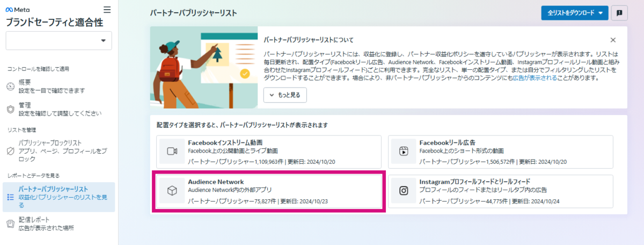
Task: Click the Instagram logo icon
Action: pyautogui.click(x=404, y=191)
